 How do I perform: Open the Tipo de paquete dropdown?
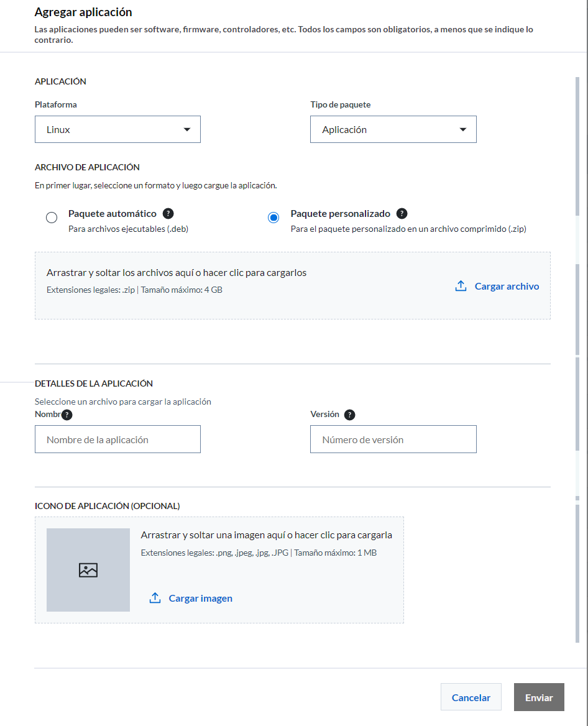[x=393, y=129]
